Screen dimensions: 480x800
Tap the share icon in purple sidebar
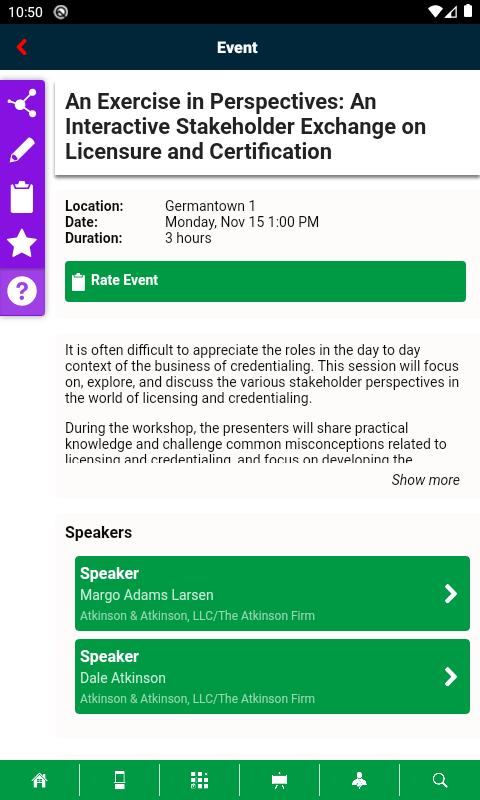tap(22, 104)
